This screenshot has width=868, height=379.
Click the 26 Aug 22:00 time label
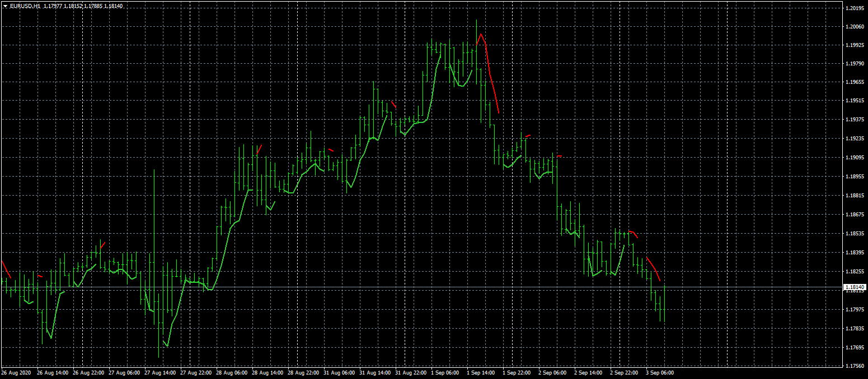click(x=88, y=373)
